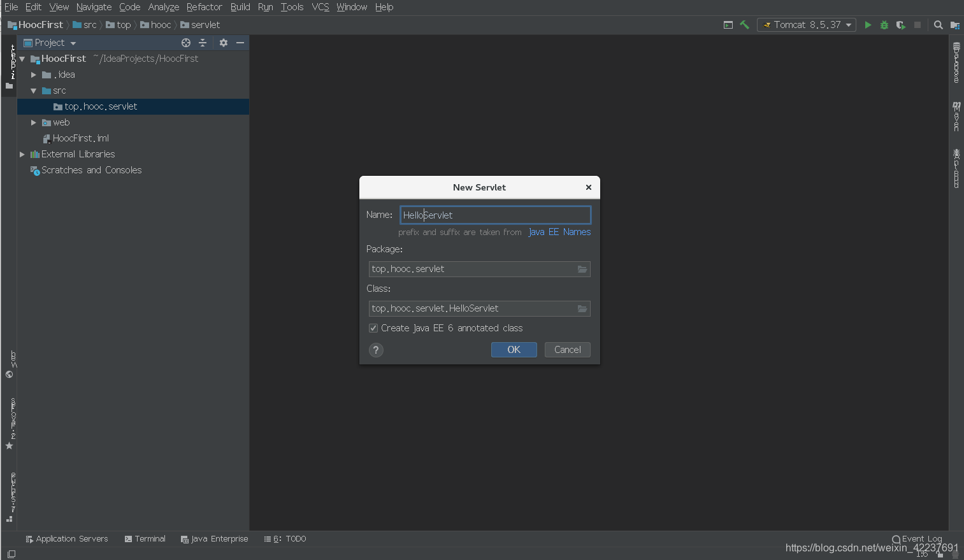Click the run target window icon left of hammer
The image size is (964, 560).
(728, 25)
